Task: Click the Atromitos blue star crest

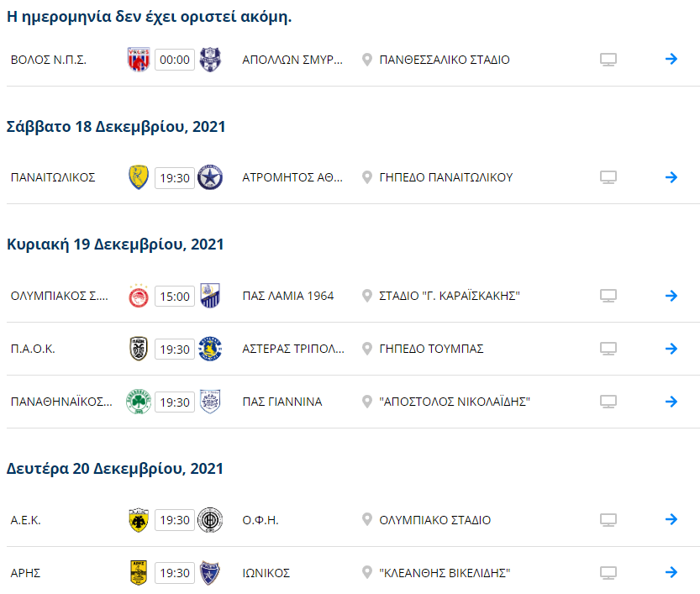Action: [x=209, y=177]
